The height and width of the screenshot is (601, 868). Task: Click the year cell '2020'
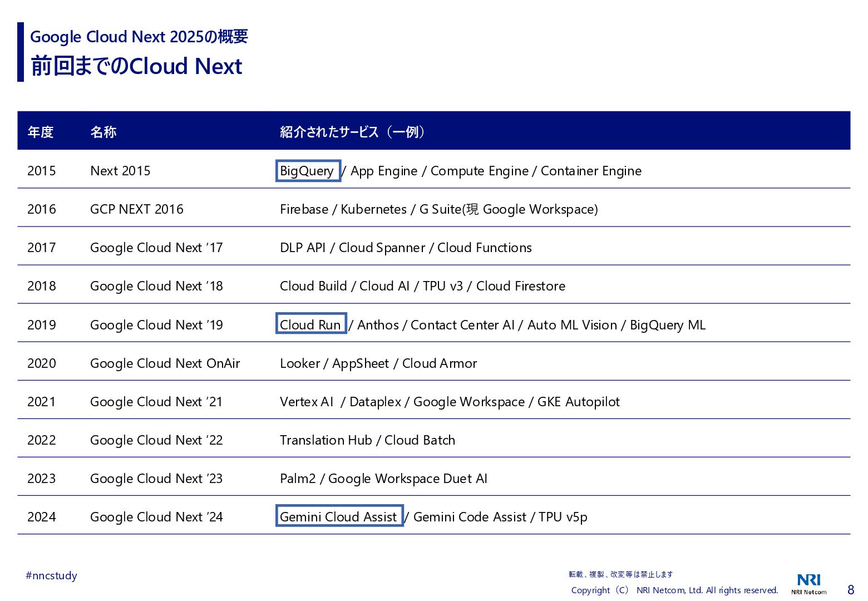coord(42,363)
